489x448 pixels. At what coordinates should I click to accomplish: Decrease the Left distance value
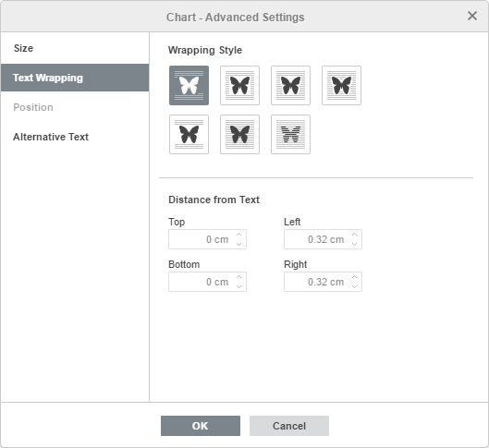354,244
